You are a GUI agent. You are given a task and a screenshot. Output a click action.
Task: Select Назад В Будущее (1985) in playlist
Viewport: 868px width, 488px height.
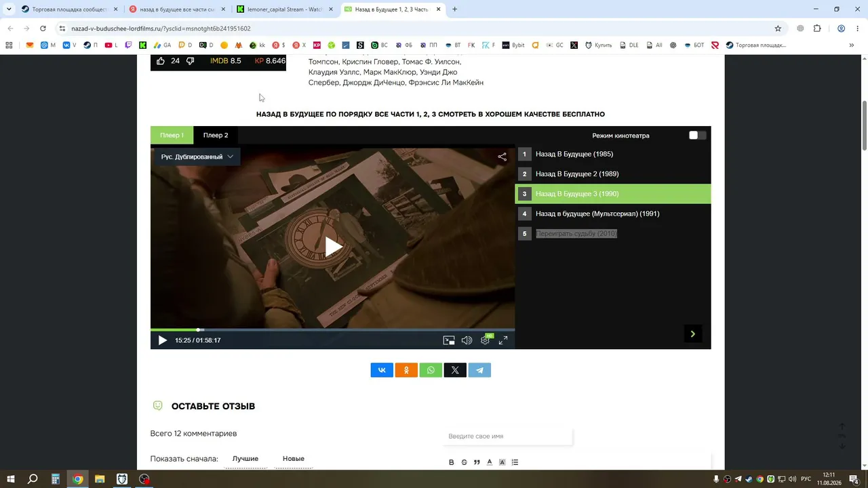pyautogui.click(x=613, y=154)
